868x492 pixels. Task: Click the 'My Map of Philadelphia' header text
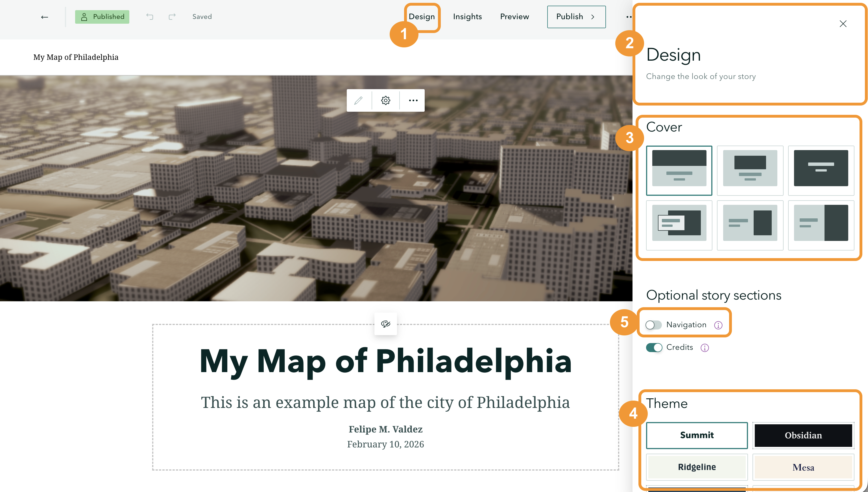pos(76,57)
